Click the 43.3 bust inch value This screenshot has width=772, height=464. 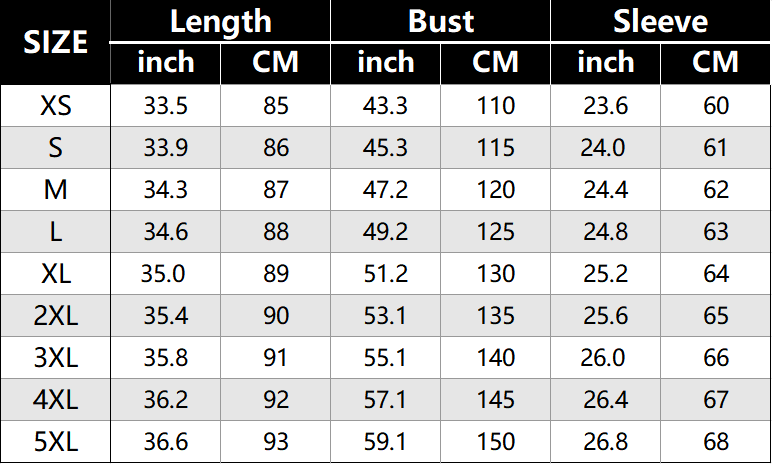386,106
